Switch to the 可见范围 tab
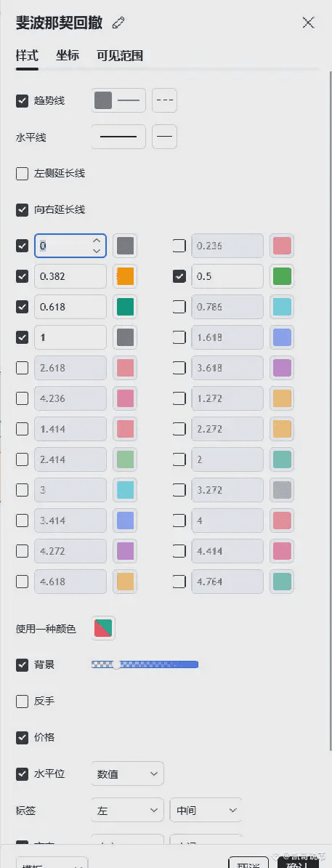Screen dimensions: 332x868 [x=120, y=55]
